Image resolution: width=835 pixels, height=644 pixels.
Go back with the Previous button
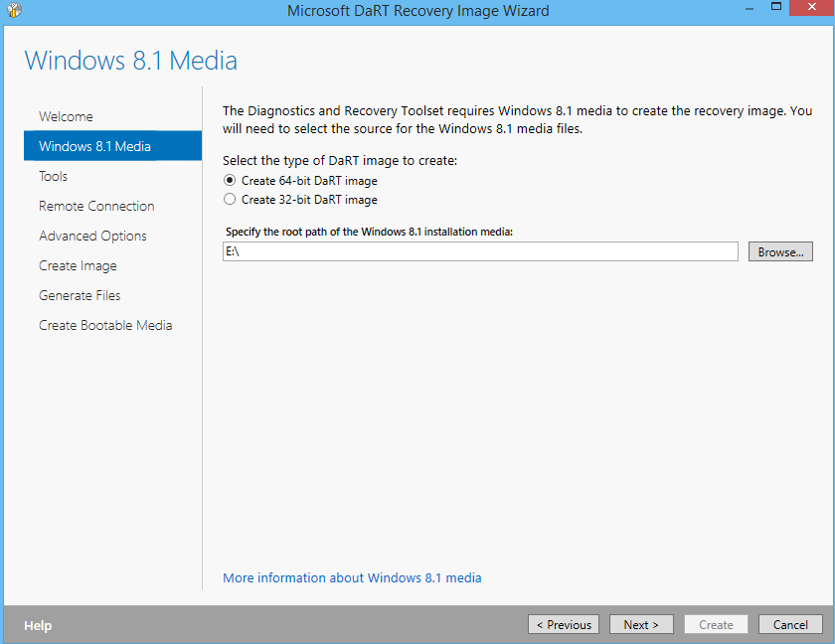coord(564,624)
